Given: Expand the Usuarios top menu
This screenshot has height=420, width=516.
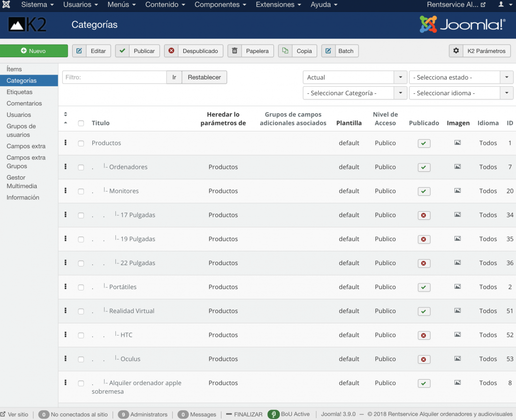Looking at the screenshot, I should pos(81,5).
